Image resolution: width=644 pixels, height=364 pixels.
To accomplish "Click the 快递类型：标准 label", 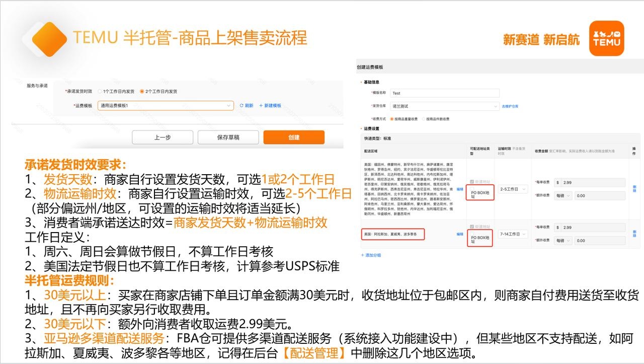I will click(377, 137).
